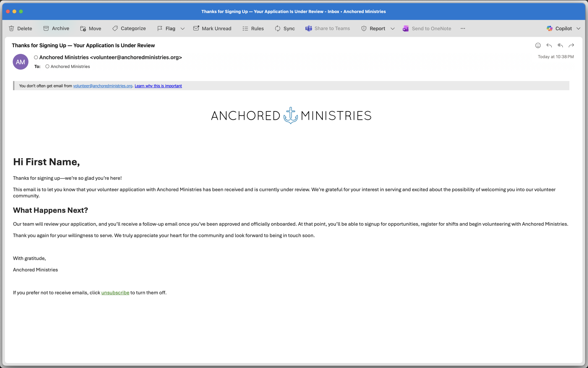Click the Reply All arrow icon

[560, 46]
